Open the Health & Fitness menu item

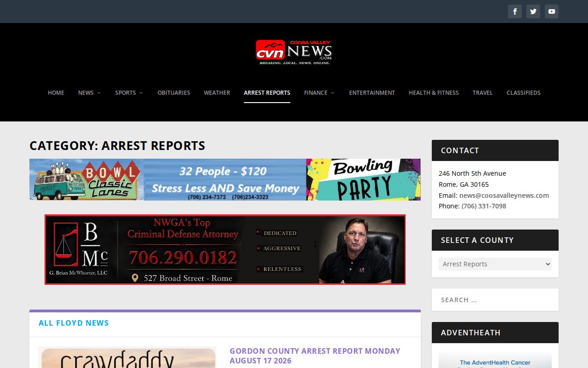pyautogui.click(x=434, y=93)
